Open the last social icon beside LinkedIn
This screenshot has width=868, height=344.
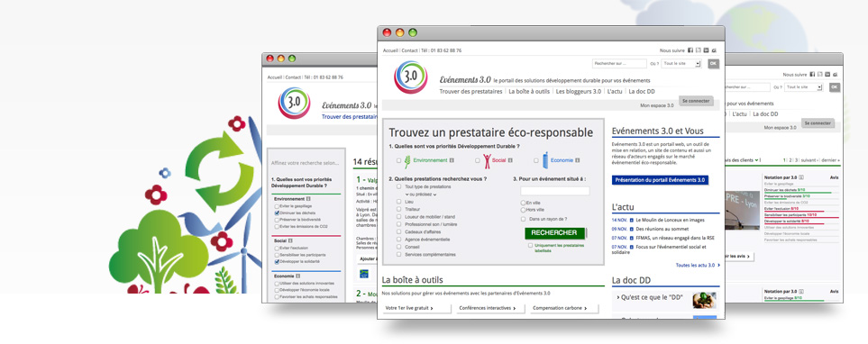point(714,50)
